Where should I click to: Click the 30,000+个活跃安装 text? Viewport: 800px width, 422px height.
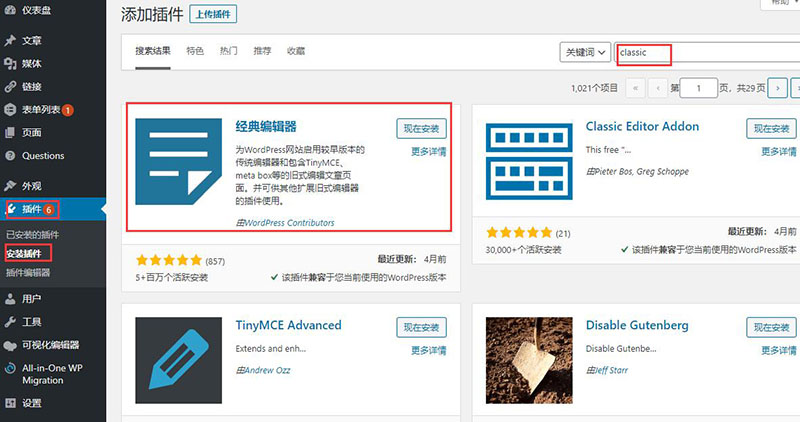(523, 250)
